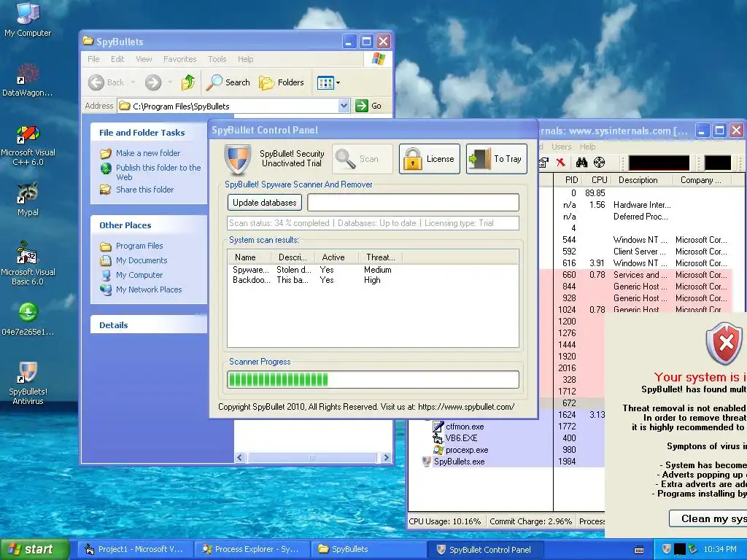Open the Forward button history dropdown

[x=169, y=82]
